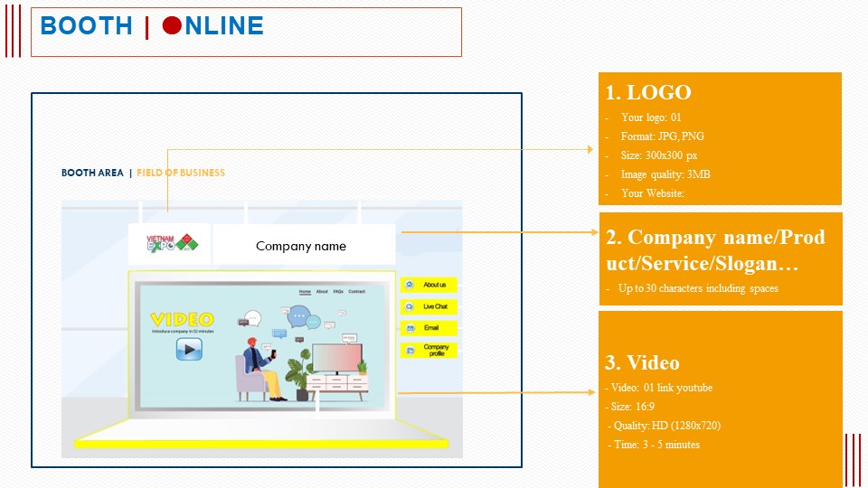Open the FAQs menu item

pyautogui.click(x=338, y=292)
